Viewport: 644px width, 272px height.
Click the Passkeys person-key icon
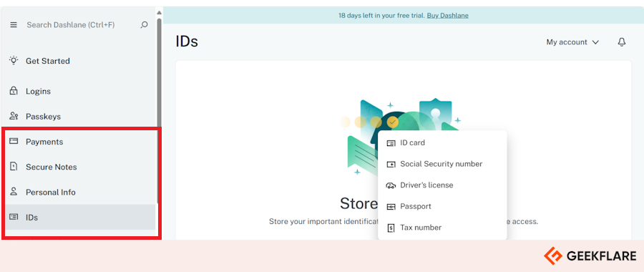(x=14, y=116)
